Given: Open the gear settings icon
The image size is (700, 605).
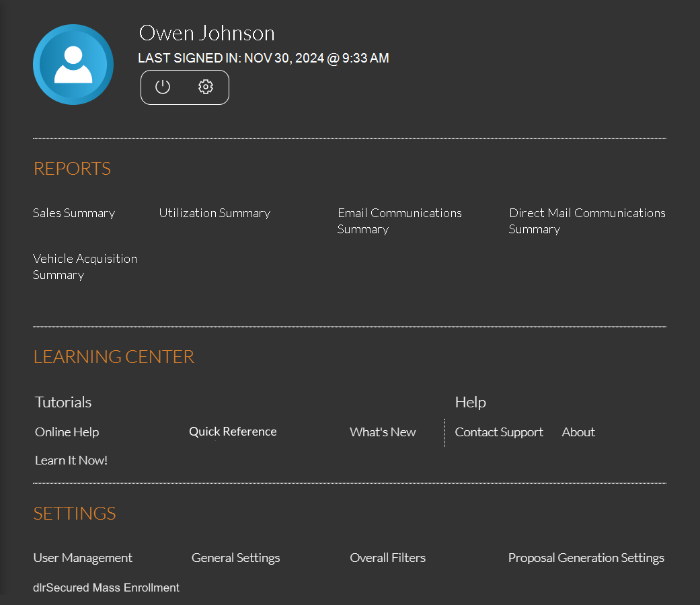Looking at the screenshot, I should coord(206,87).
